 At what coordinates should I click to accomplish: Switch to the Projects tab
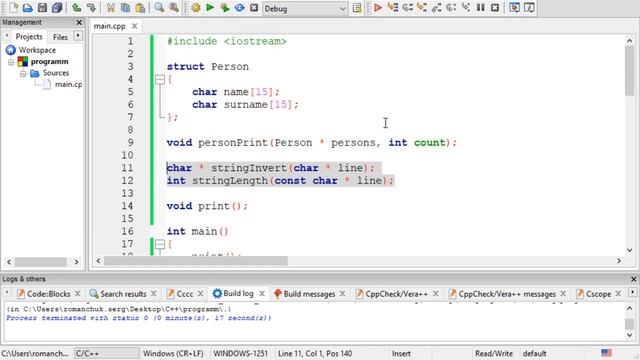click(29, 37)
